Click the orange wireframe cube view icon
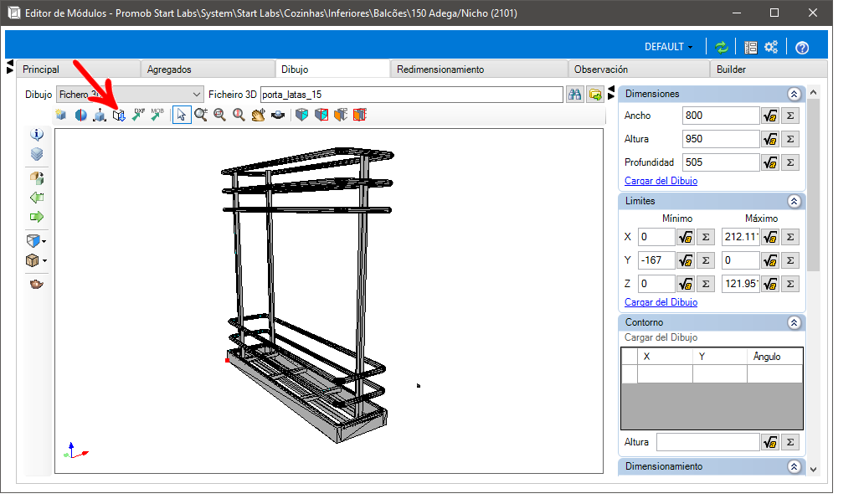 click(341, 115)
